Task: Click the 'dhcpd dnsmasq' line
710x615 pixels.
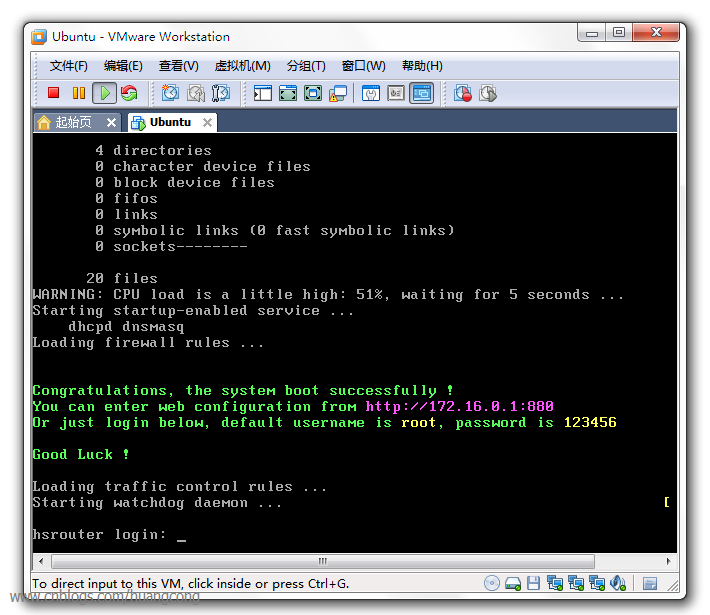Action: point(126,327)
